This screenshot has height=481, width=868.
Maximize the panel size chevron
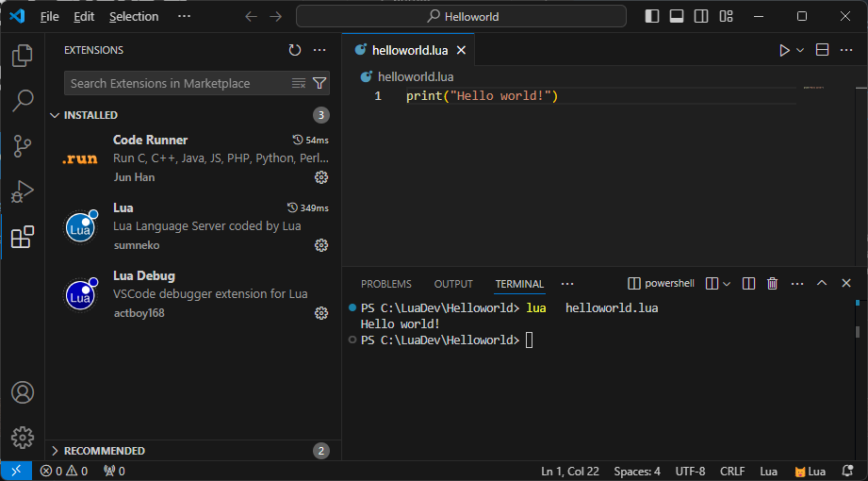822,283
